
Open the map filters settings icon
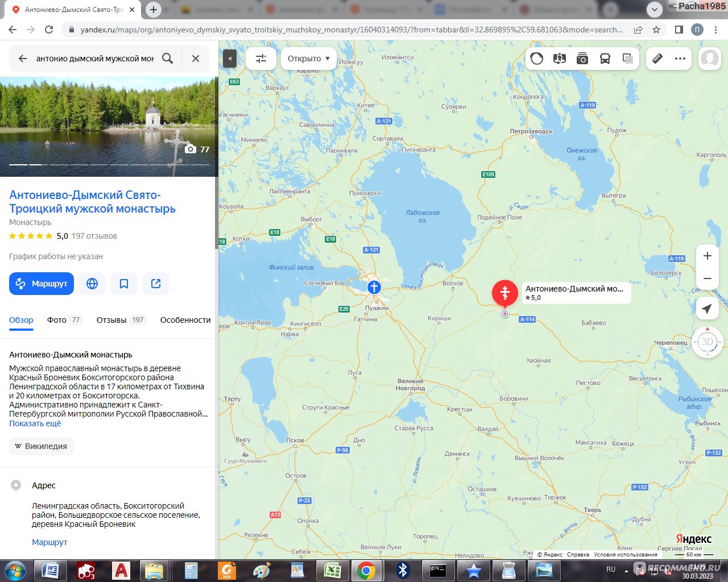point(261,59)
